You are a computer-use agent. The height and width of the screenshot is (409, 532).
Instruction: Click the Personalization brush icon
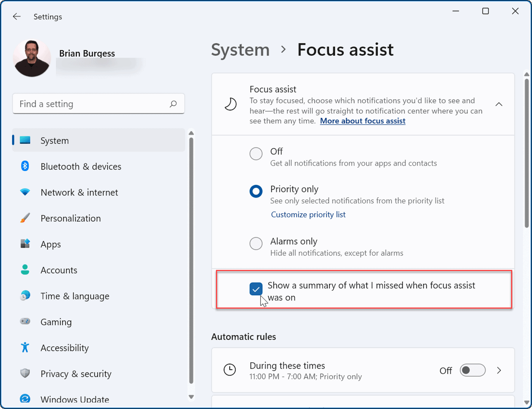pyautogui.click(x=25, y=218)
